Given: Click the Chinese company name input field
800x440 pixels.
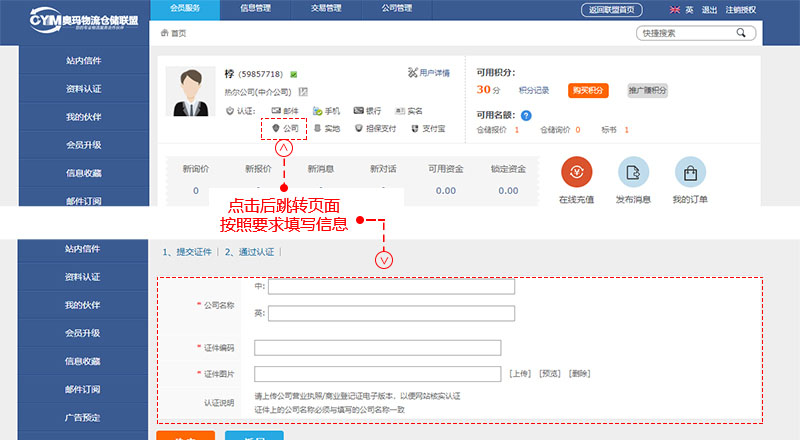Looking at the screenshot, I should tap(391, 287).
